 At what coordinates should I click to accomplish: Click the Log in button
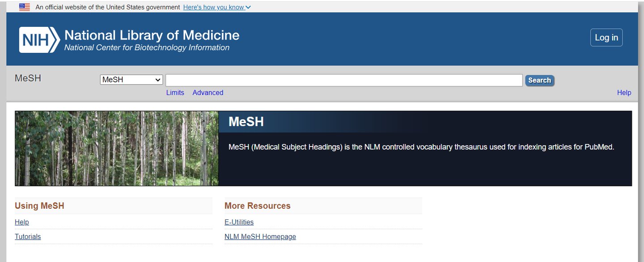point(606,37)
